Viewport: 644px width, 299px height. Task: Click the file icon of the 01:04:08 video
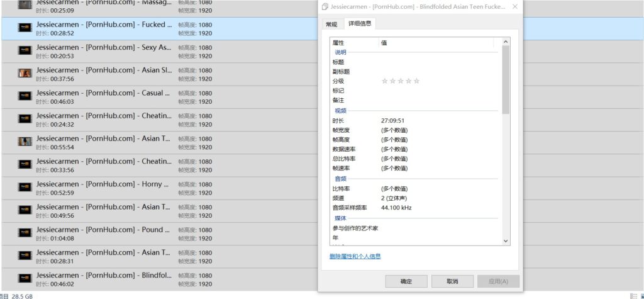click(25, 233)
